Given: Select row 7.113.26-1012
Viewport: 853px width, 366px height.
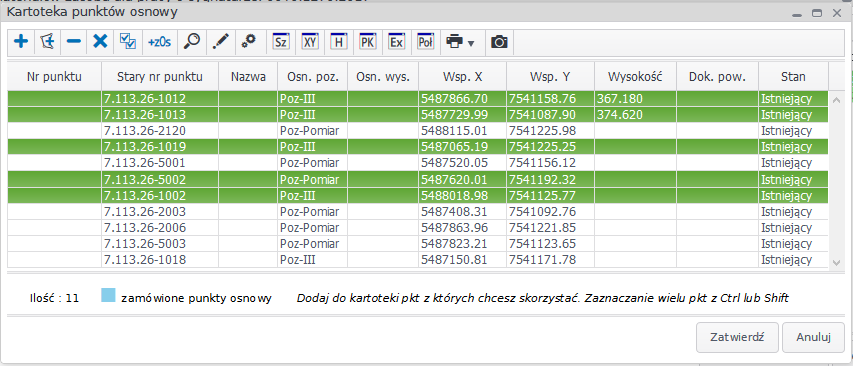Looking at the screenshot, I should tap(418, 99).
